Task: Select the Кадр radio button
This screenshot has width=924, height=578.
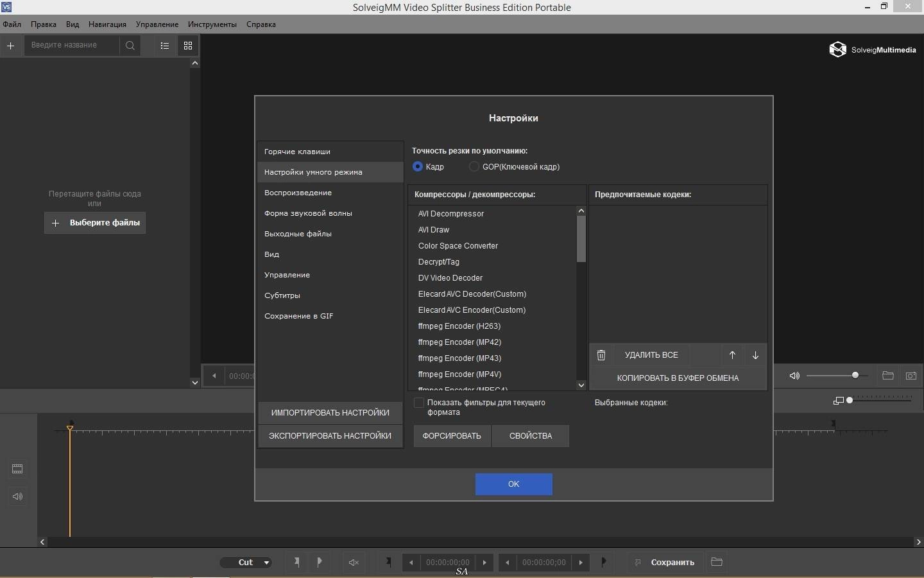Action: pos(418,166)
